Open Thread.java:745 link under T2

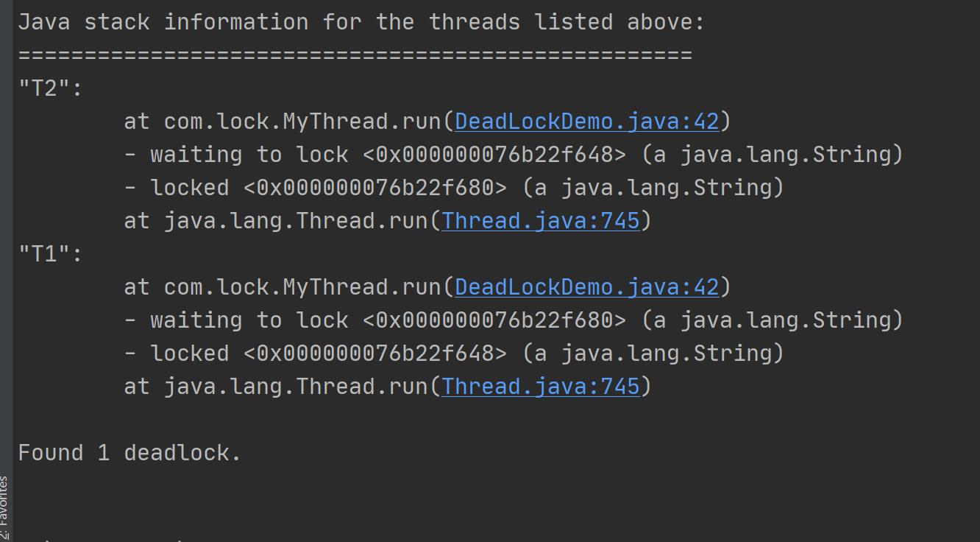point(540,221)
